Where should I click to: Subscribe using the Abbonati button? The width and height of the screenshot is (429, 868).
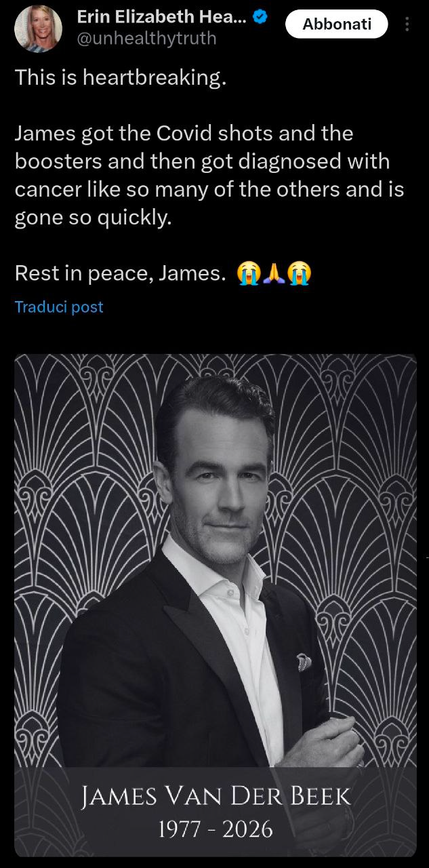point(337,24)
